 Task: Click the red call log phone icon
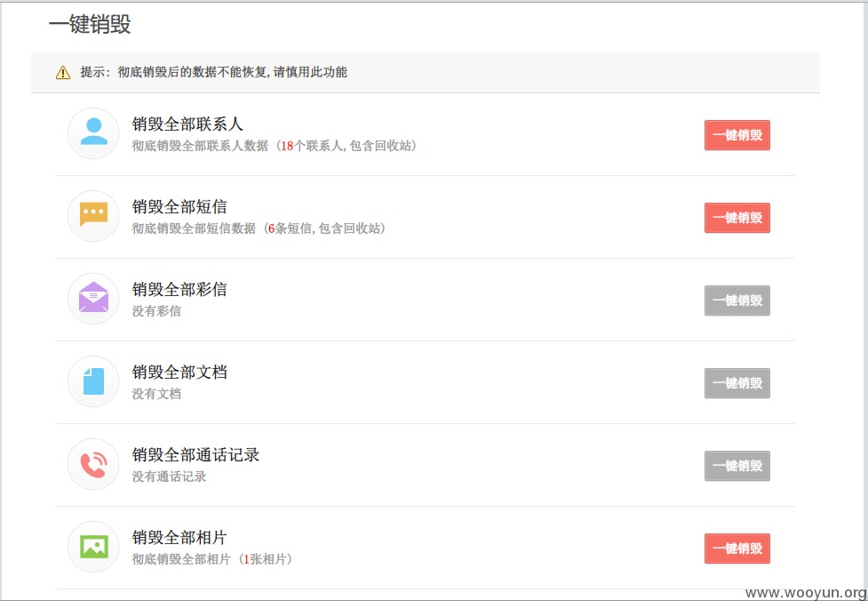point(93,464)
